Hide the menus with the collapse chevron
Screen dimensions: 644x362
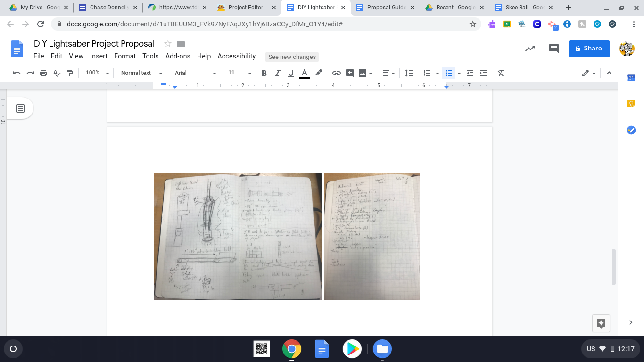pyautogui.click(x=609, y=73)
